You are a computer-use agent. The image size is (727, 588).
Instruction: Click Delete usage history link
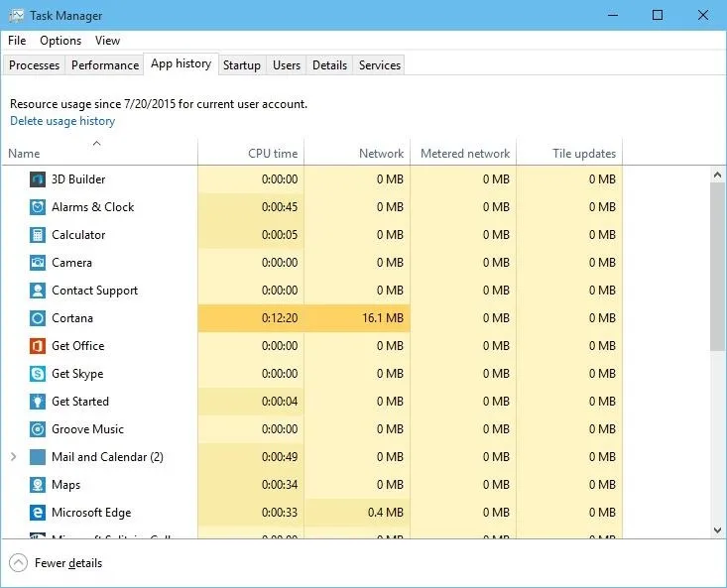coord(62,121)
